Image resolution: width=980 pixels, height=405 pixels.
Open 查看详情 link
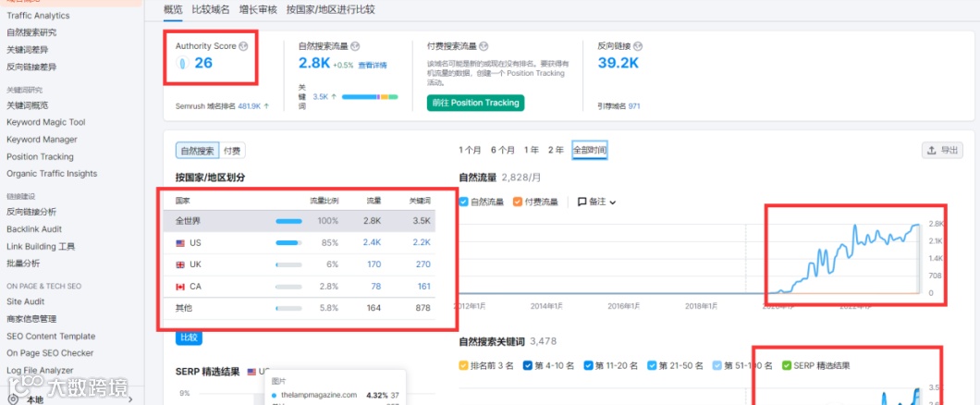pos(373,65)
